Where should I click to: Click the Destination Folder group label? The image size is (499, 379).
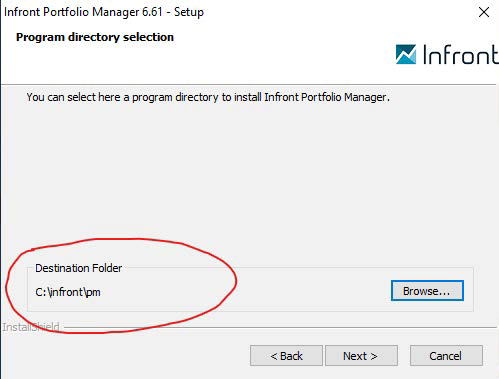(x=79, y=268)
